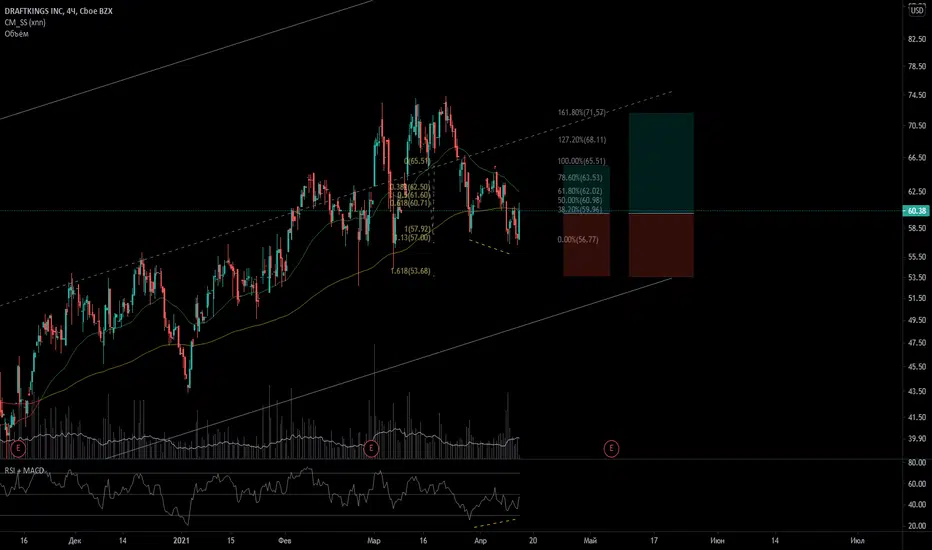This screenshot has width=932, height=550.
Task: Click 82.50 on the price axis
Action: (x=917, y=39)
